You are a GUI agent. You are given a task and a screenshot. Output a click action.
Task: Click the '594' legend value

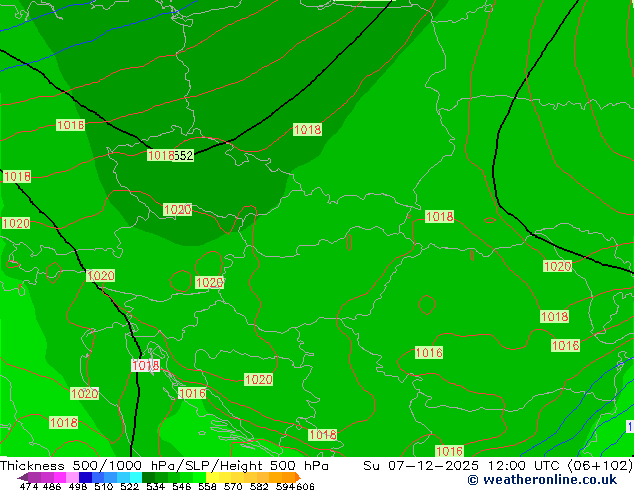point(285,486)
